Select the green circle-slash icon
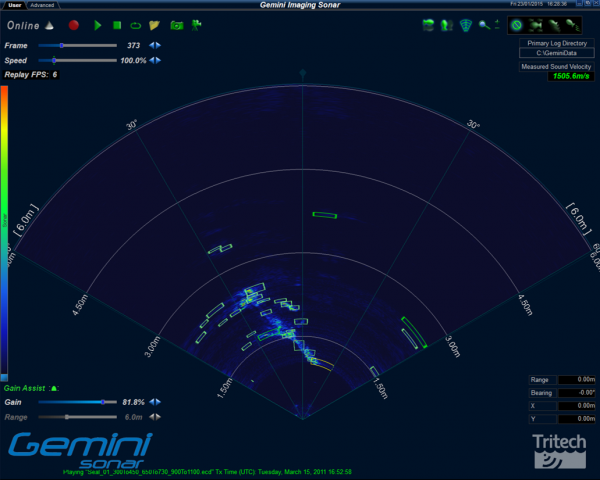This screenshot has width=600, height=480. point(516,24)
